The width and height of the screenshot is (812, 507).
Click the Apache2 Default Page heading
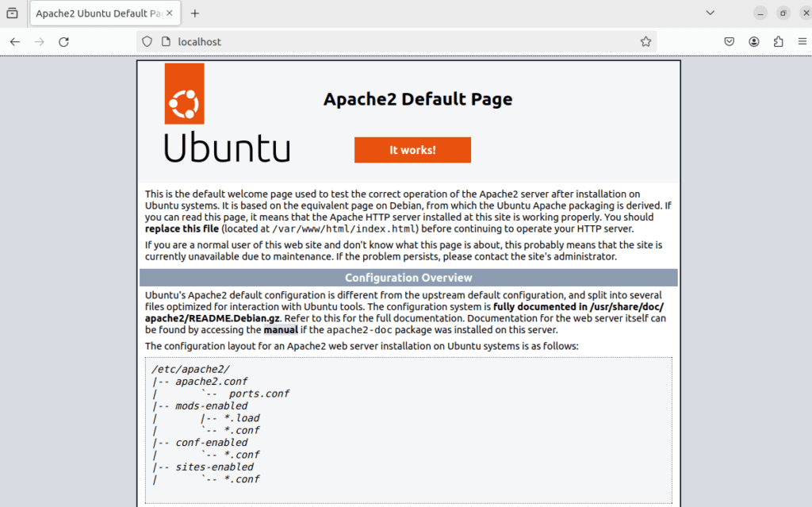coord(417,99)
